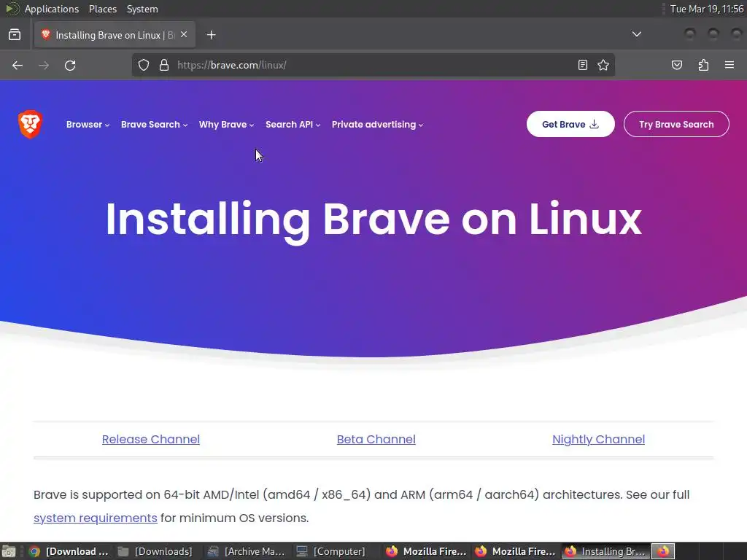Screen dimensions: 747x560
Task: Open the Places menu
Action: [103, 9]
